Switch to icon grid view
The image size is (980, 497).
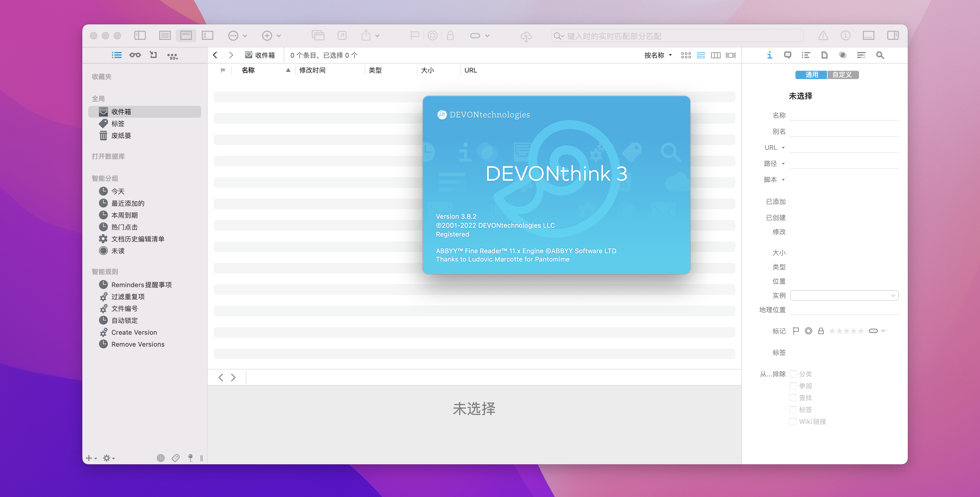686,55
